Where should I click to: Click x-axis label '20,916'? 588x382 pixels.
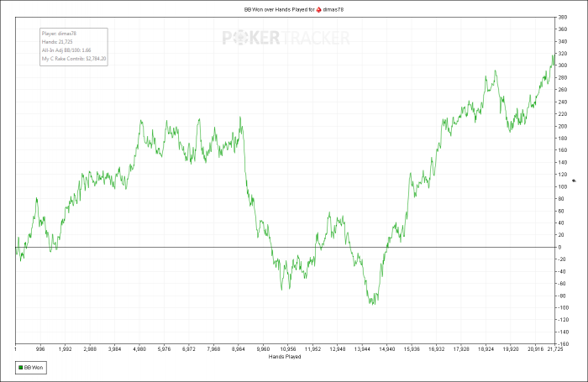point(536,349)
